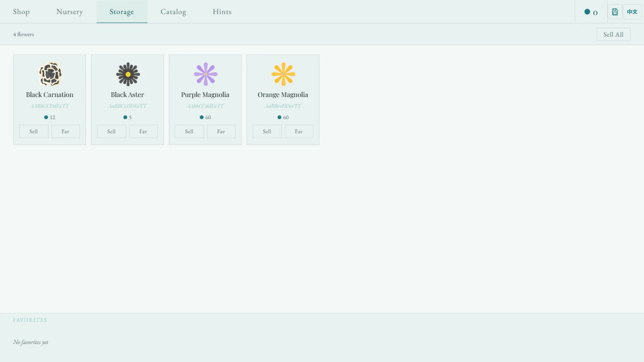
Task: Click the Purple Magnolia name text
Action: coord(205,95)
